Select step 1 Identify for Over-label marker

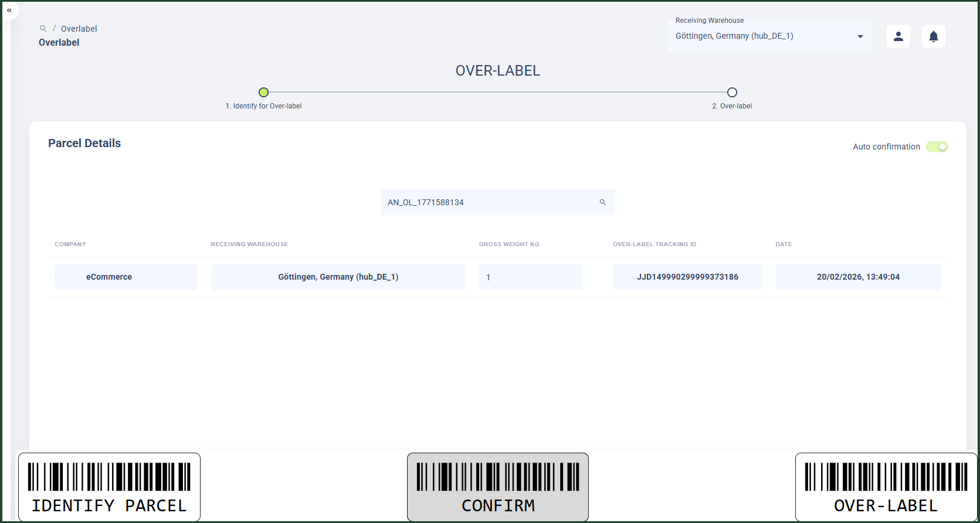264,92
